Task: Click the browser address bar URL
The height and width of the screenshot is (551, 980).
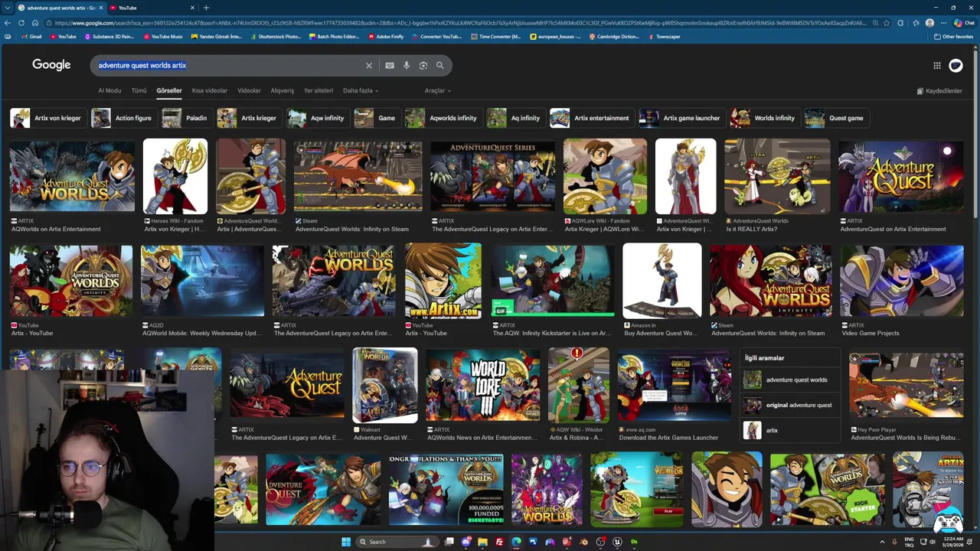Action: pos(459,23)
